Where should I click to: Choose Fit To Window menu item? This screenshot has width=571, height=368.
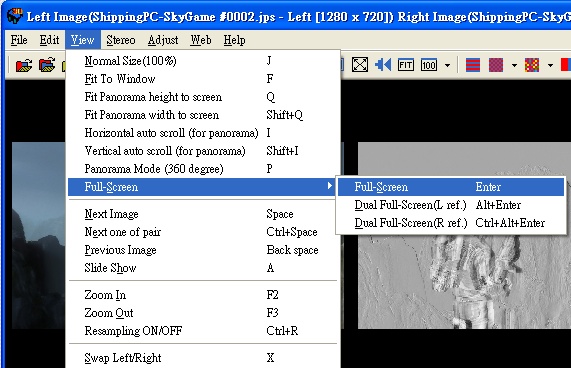coord(202,79)
